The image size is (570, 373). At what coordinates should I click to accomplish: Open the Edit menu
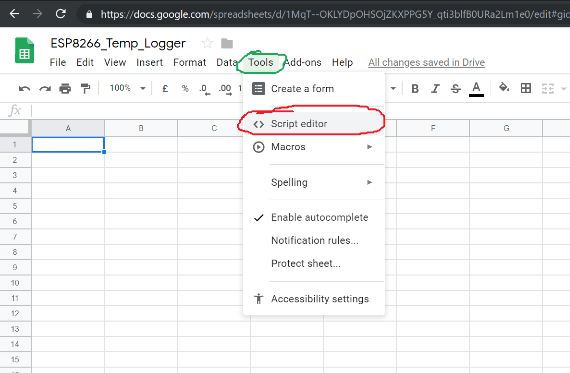click(x=85, y=63)
